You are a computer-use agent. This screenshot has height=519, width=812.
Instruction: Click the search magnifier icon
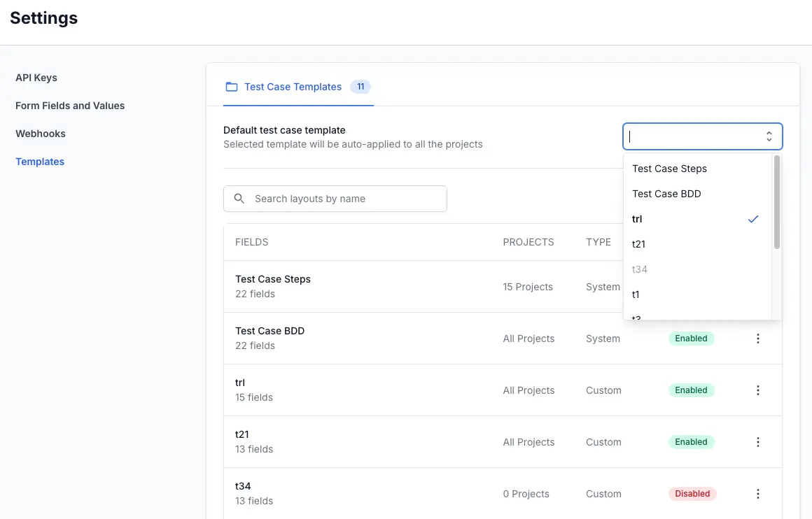click(x=239, y=199)
